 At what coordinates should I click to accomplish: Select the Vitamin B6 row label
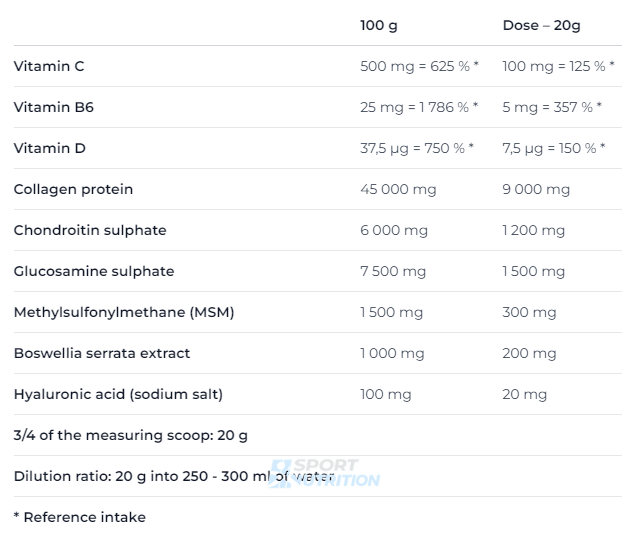(53, 107)
